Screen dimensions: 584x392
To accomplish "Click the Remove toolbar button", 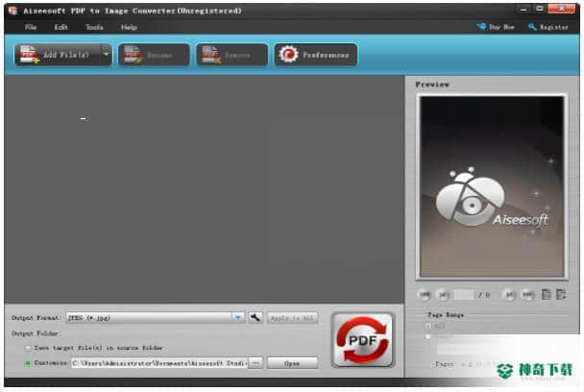I will tap(231, 55).
